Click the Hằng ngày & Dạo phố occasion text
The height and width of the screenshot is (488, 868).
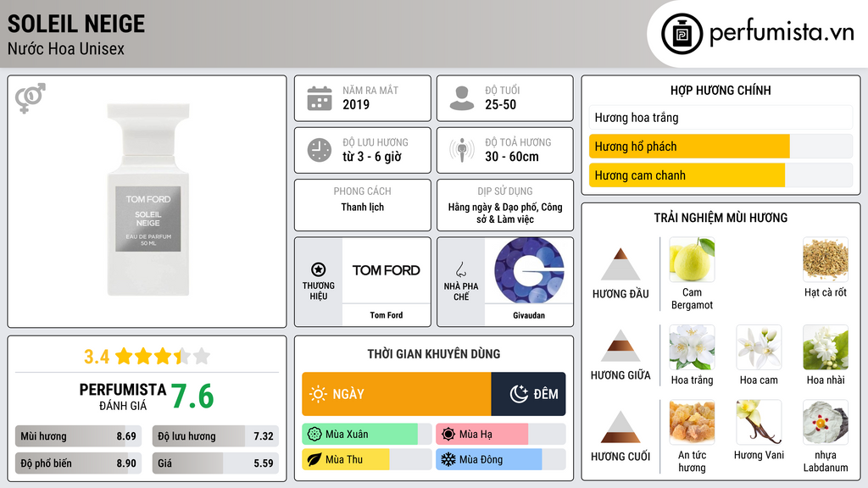tap(505, 213)
